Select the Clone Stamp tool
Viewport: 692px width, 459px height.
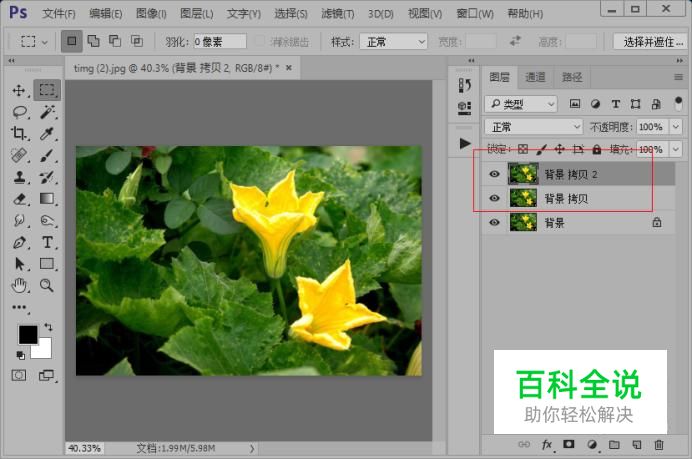coord(19,177)
